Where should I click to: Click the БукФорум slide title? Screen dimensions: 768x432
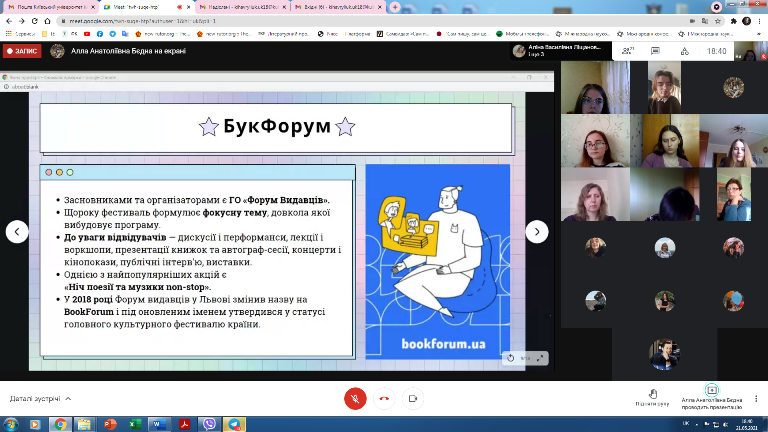[x=277, y=126]
